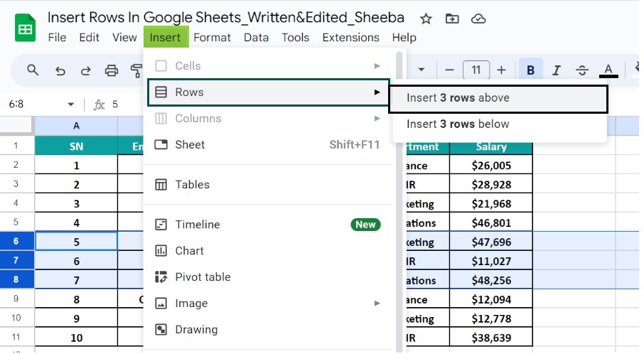
Task: Toggle italic formatting
Action: click(x=556, y=70)
